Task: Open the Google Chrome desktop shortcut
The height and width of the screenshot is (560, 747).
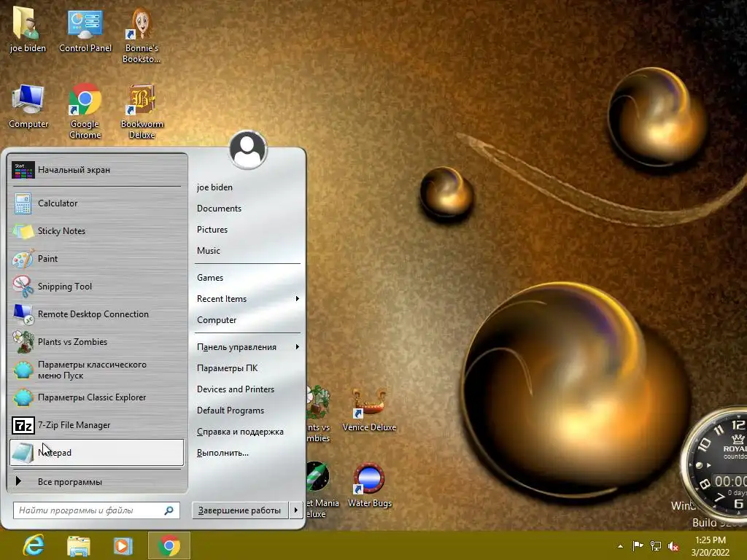Action: click(85, 111)
